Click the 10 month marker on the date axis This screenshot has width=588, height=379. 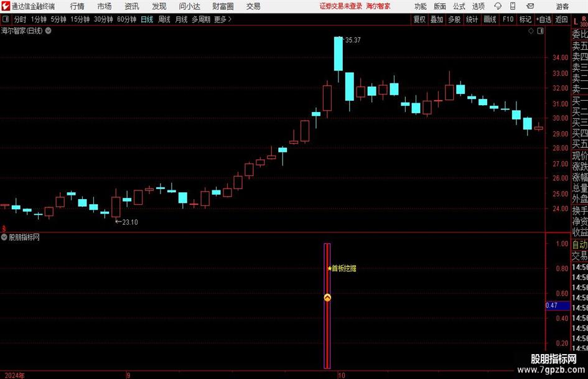click(x=341, y=375)
